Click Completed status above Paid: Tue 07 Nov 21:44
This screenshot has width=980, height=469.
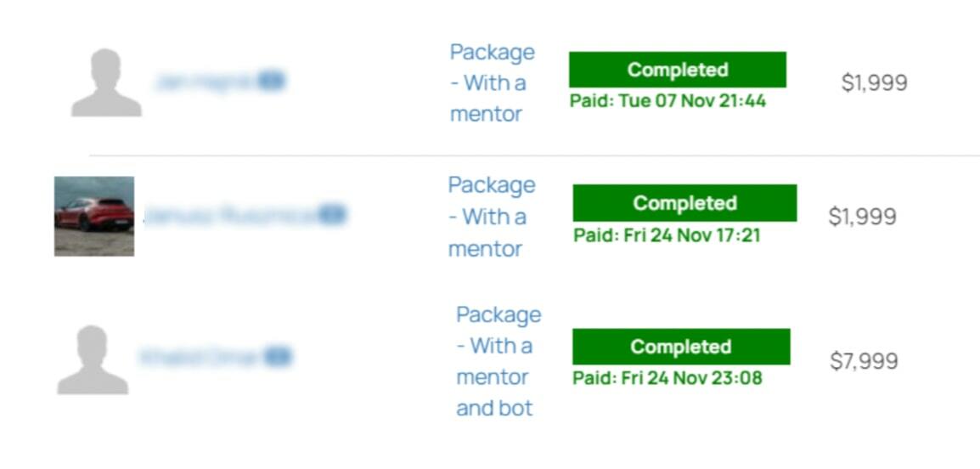pos(677,70)
